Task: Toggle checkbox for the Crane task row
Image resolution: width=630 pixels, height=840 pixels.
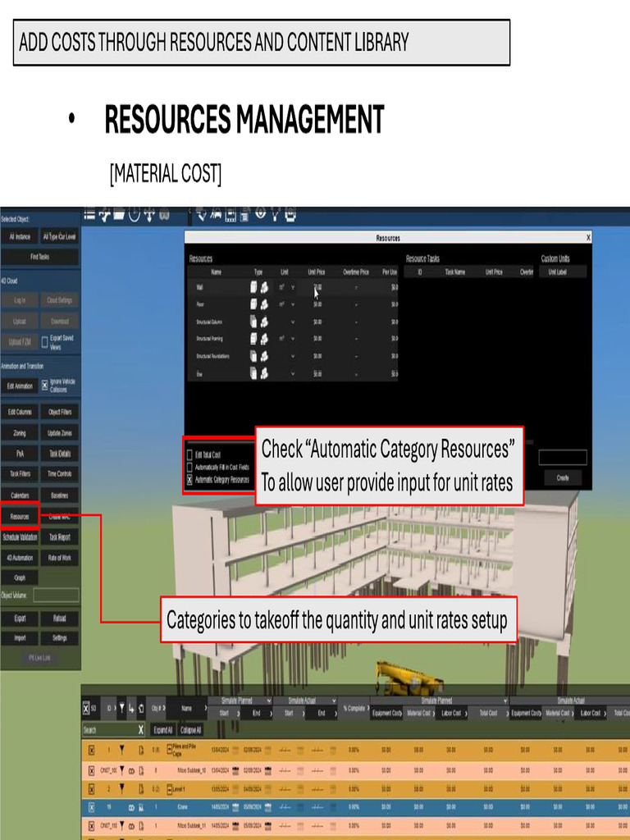Action: click(91, 807)
